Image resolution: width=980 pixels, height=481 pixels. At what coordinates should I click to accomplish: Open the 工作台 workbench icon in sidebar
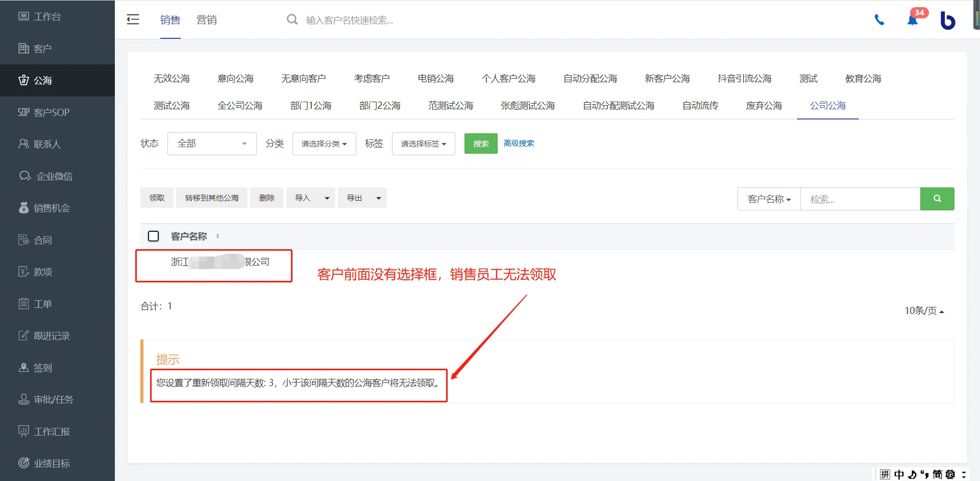[23, 16]
